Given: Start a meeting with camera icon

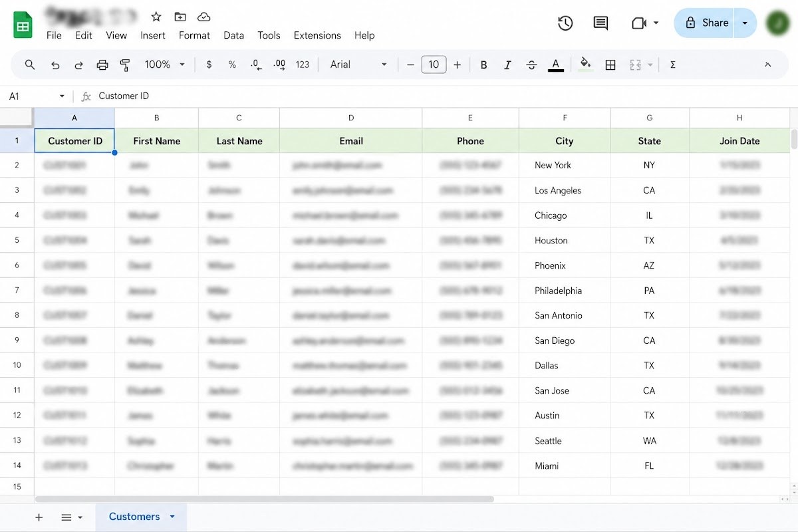Looking at the screenshot, I should click(639, 23).
